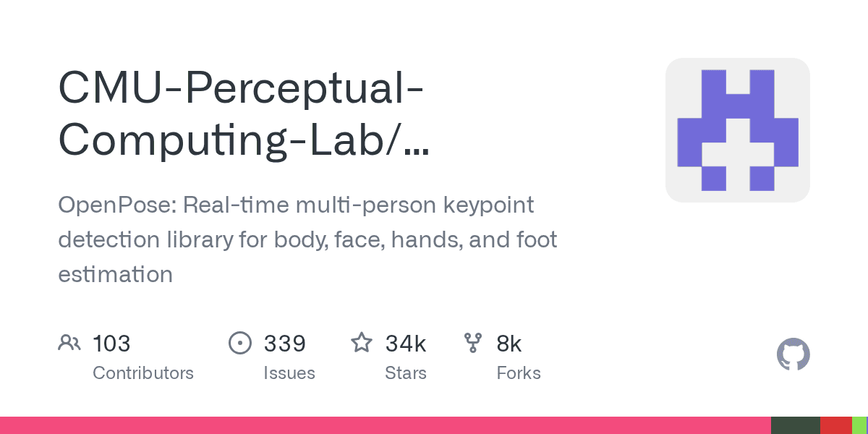Click the dark green language bar segment
868x434 pixels.
[795, 425]
